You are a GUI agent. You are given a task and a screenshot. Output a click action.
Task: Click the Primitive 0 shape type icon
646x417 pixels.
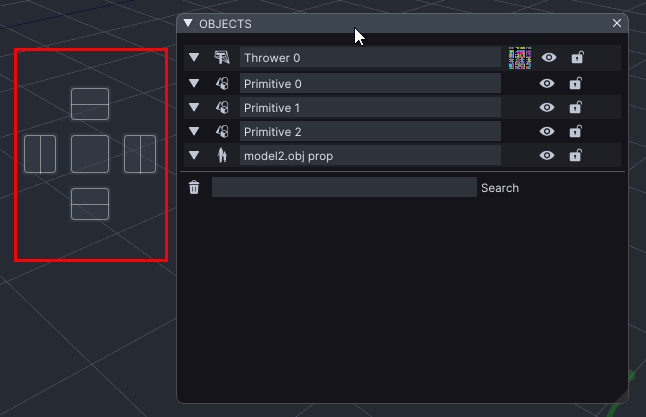222,83
